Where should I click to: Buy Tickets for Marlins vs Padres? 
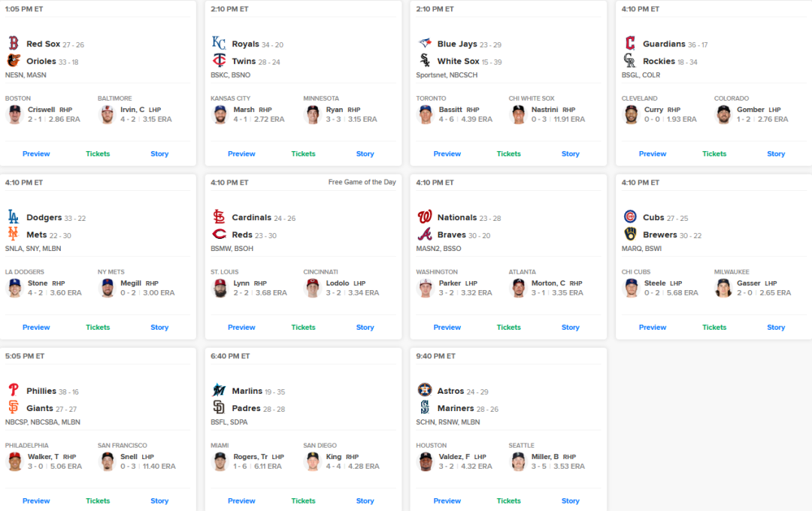304,500
